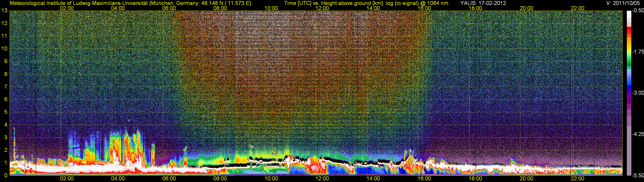The width and height of the screenshot is (644, 182).
Task: Click the 20:00 label on the bottom time axis
Action: coord(526,179)
